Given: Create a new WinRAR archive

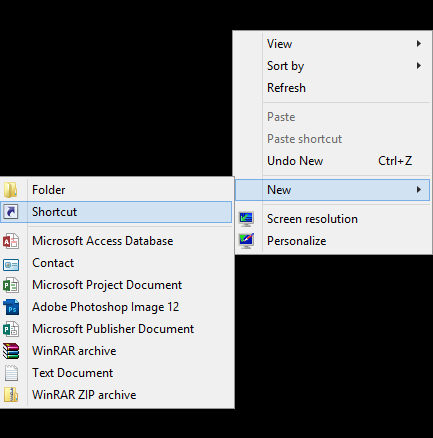Looking at the screenshot, I should [x=116, y=351].
